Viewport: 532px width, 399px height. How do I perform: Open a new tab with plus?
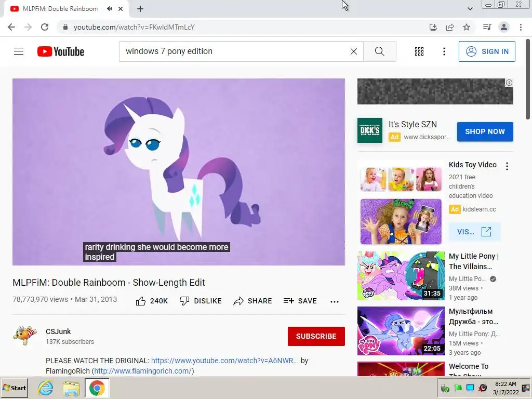point(140,9)
